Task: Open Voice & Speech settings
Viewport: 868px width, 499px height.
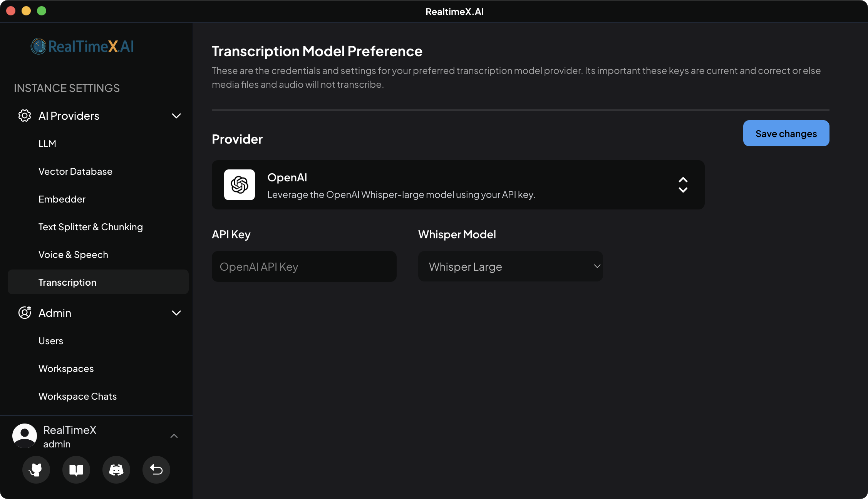Action: (x=73, y=254)
